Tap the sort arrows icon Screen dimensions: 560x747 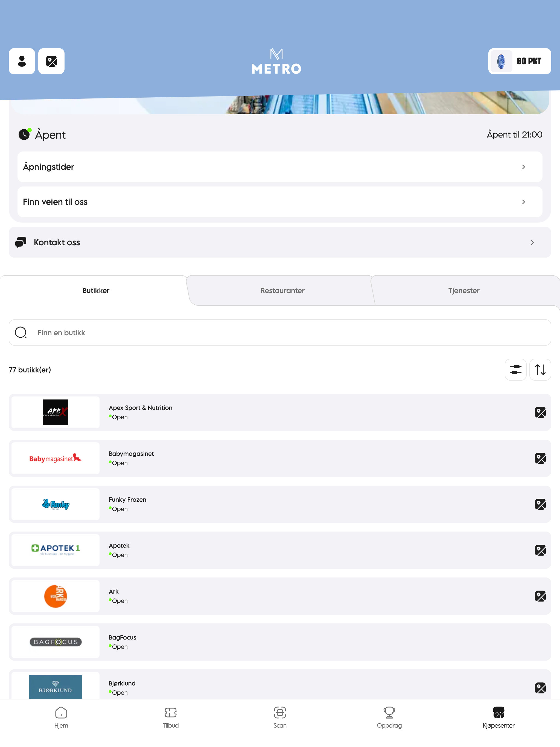(540, 369)
